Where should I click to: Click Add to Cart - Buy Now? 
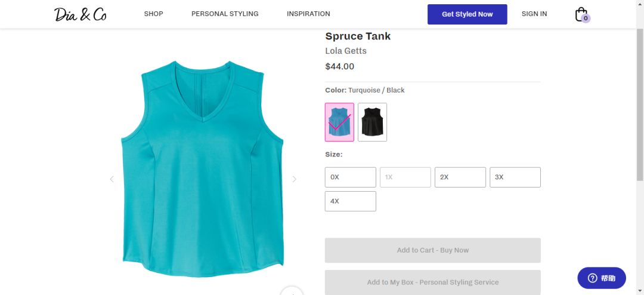[433, 250]
